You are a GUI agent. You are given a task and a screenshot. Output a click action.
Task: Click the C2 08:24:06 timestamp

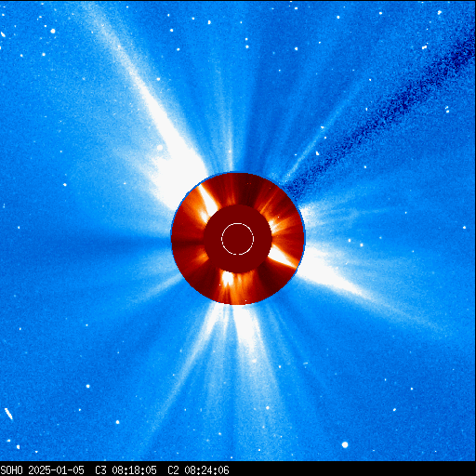tap(198, 470)
